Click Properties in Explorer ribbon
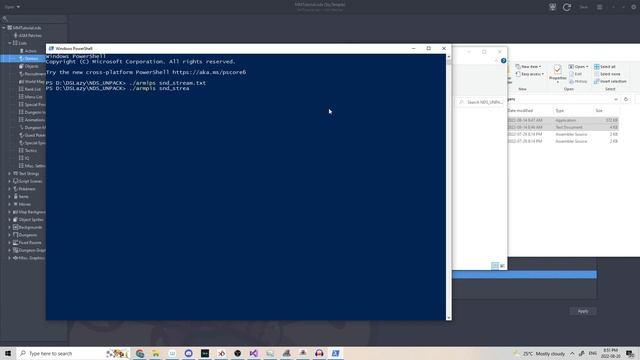The height and width of the screenshot is (360, 640). point(558,73)
